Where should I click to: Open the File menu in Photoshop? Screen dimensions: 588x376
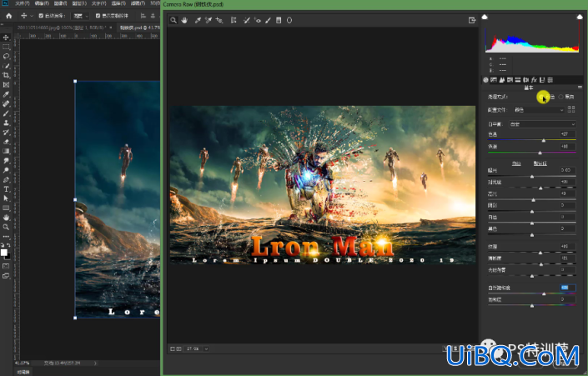point(23,3)
